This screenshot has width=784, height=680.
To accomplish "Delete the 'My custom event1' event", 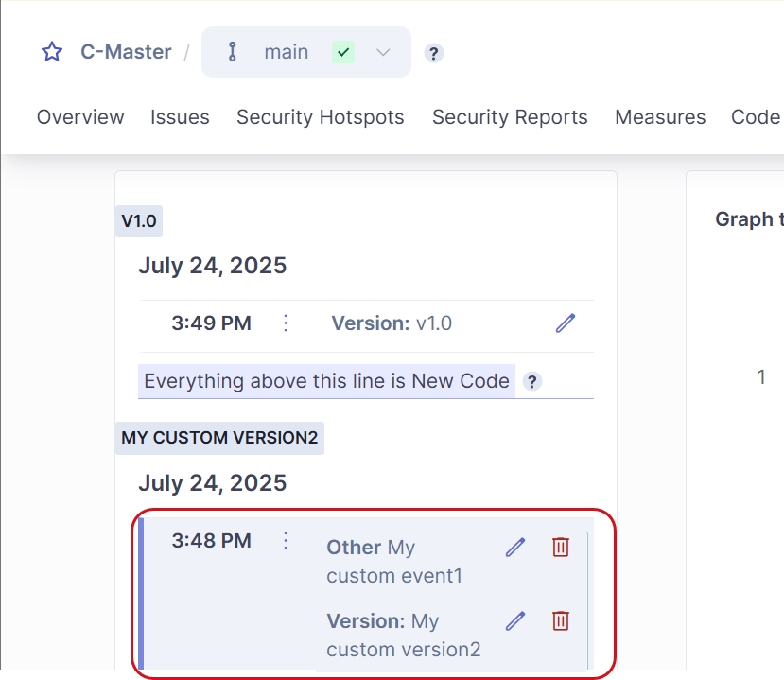I will (561, 548).
